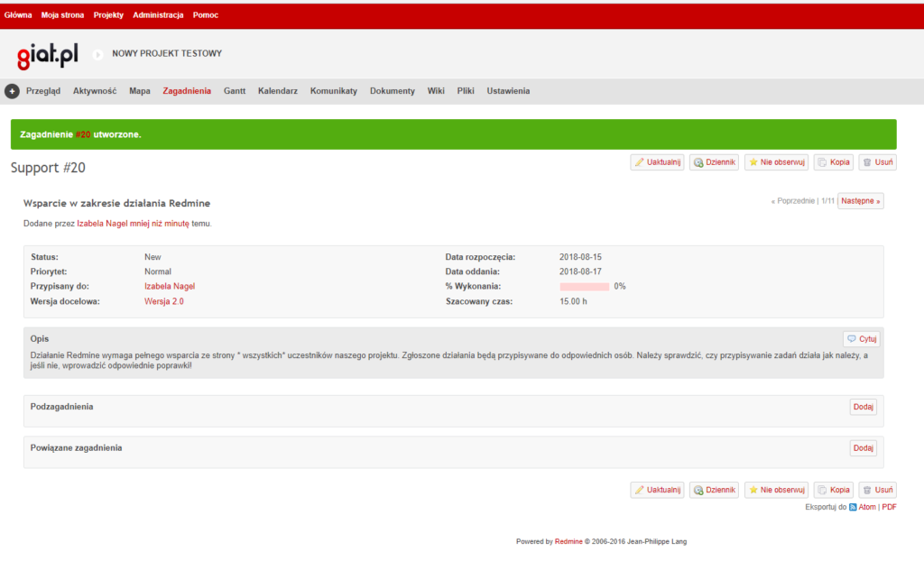Click Dodaj in Podzagadnienia section
Screen dimensions: 924x561
[863, 407]
